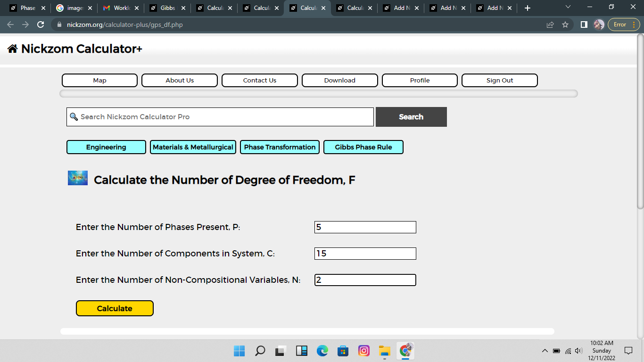The height and width of the screenshot is (362, 644).
Task: Switch to the Google images tab
Action: (74, 8)
